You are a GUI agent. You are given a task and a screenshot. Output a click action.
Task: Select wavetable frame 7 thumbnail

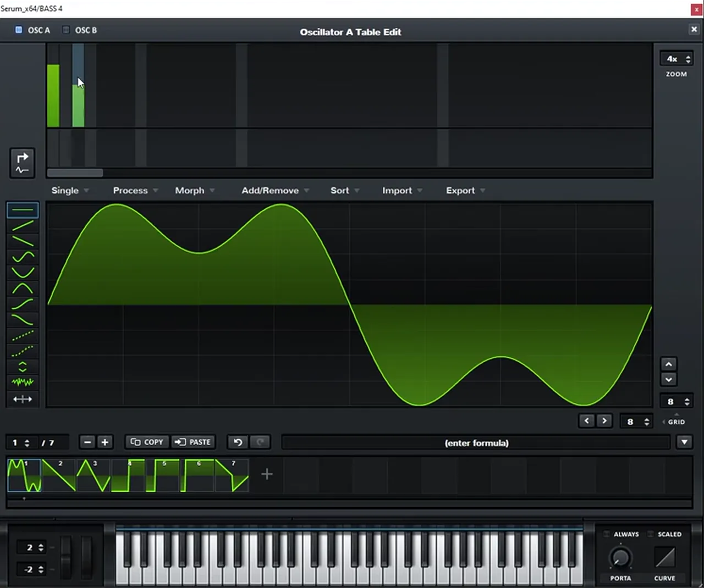pos(232,475)
